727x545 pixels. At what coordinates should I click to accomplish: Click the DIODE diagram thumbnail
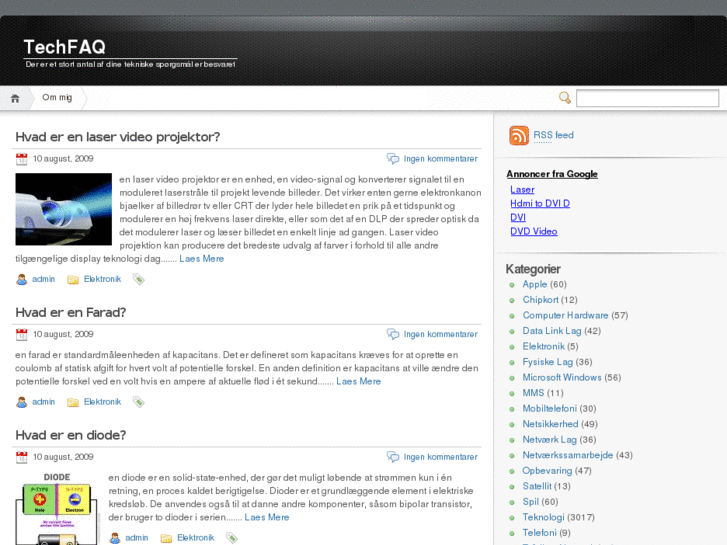[x=57, y=508]
